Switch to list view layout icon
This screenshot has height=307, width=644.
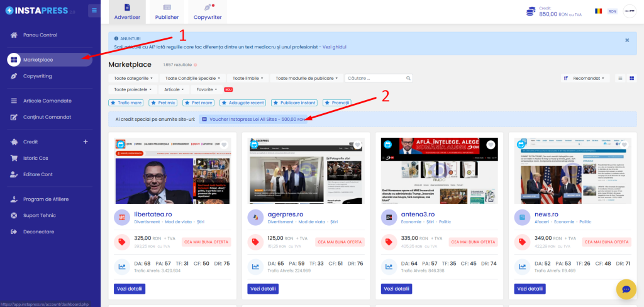[x=620, y=78]
